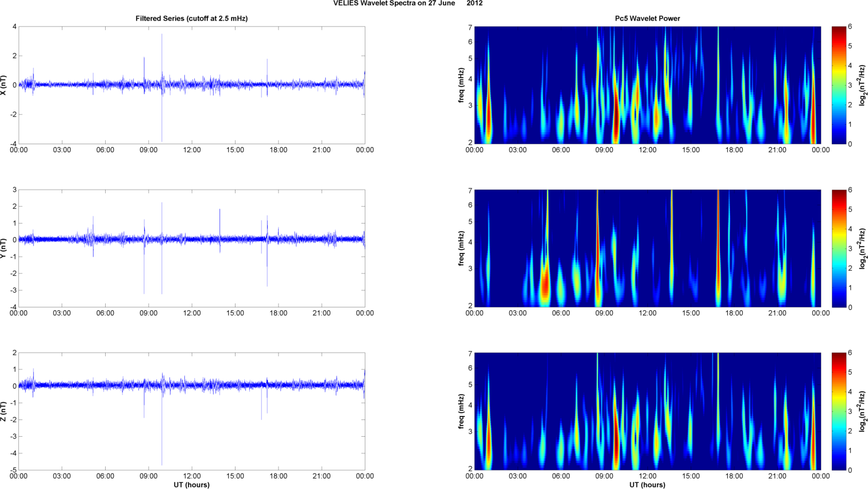Viewport: 868px width, 489px height.
Task: Click the "3" tick on the Y (nT) axis
Action: tap(15, 190)
